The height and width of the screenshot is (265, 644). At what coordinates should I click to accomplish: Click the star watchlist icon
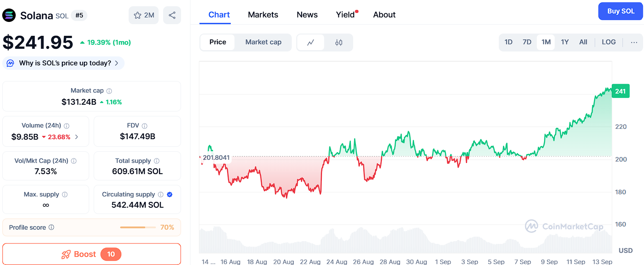137,15
